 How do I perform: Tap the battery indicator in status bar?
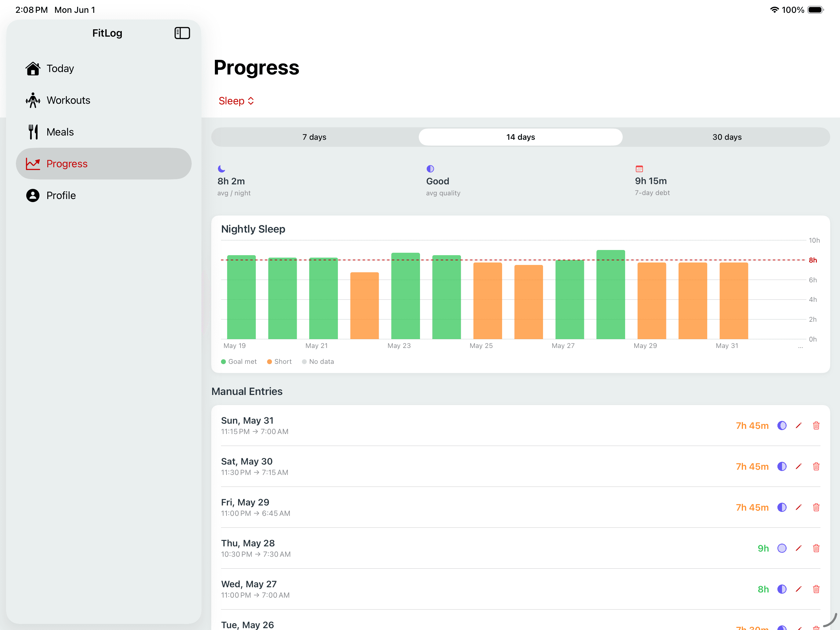[x=816, y=10]
